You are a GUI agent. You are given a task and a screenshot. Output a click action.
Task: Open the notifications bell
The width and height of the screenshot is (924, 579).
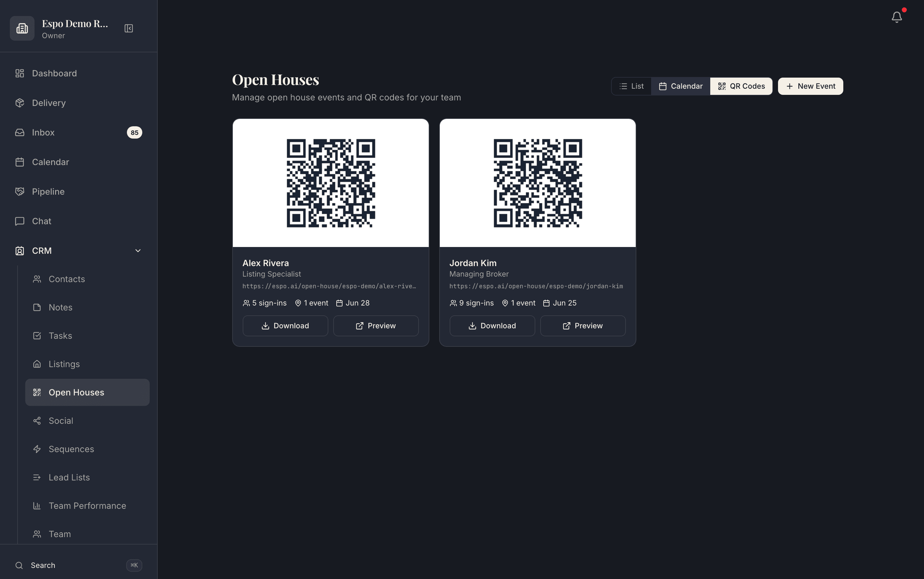click(896, 17)
